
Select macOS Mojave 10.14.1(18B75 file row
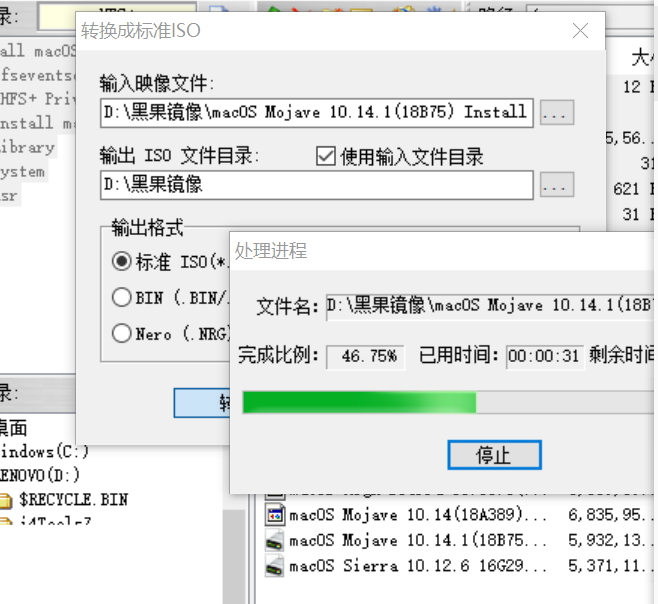click(460, 541)
